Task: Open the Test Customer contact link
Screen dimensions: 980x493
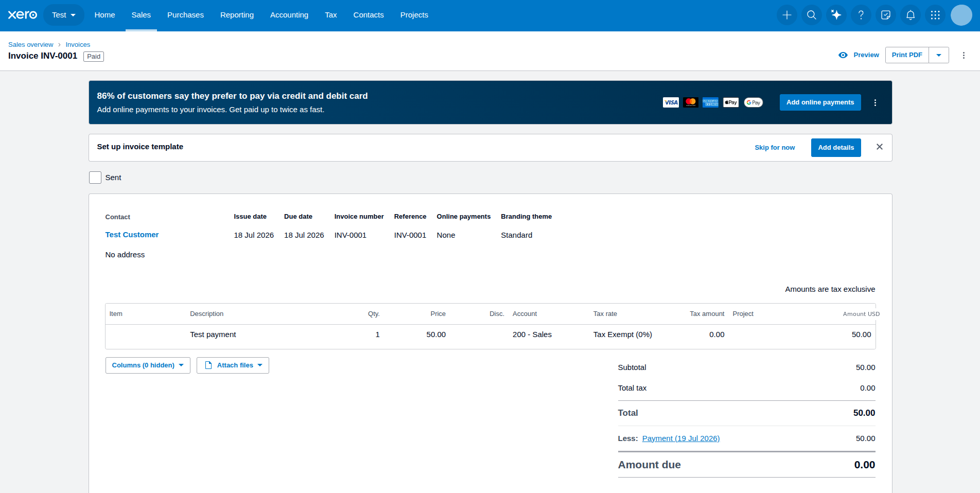Action: click(x=132, y=235)
